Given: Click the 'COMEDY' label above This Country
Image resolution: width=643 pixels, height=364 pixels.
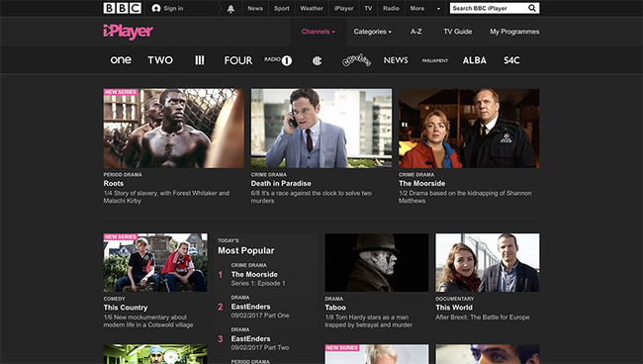Looking at the screenshot, I should [114, 299].
